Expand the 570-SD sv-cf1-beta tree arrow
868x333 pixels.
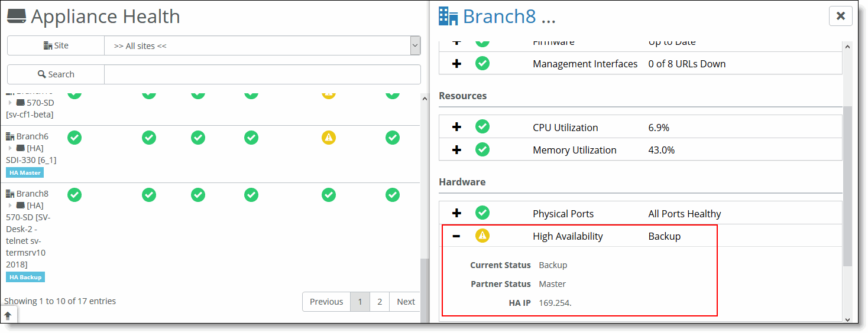[10, 103]
